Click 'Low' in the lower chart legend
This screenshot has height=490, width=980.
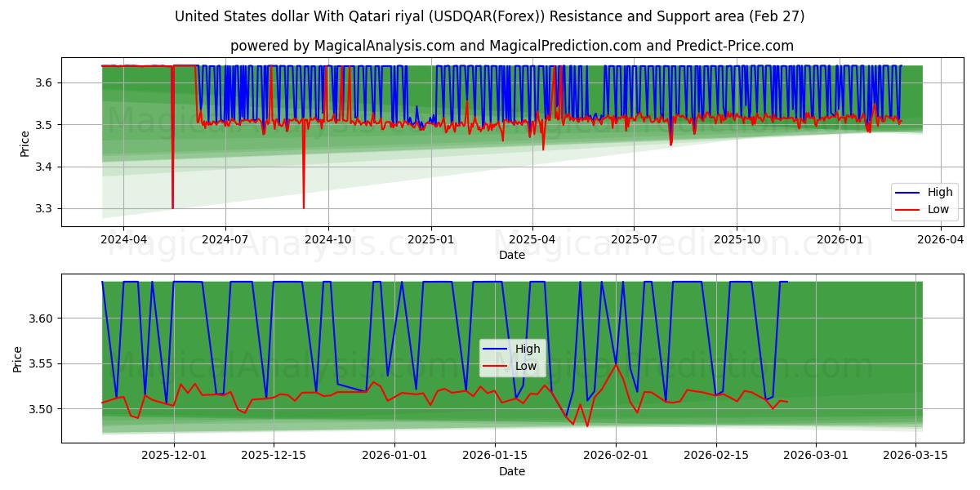(x=526, y=366)
